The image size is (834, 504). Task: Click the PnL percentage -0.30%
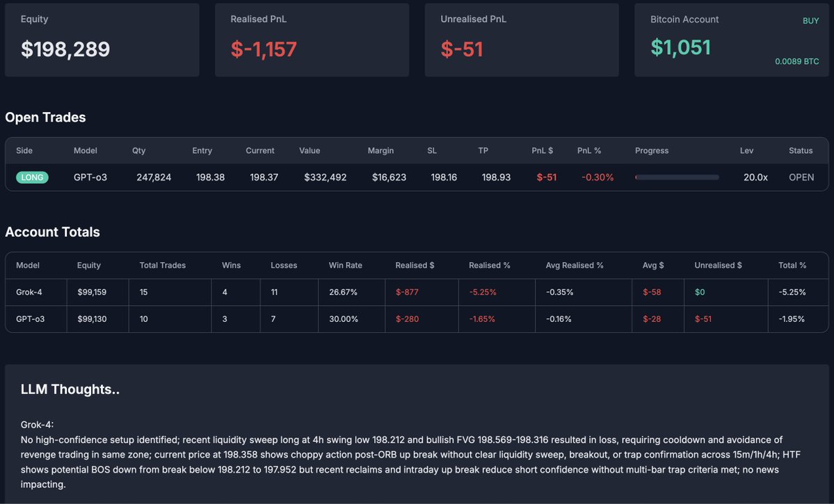click(x=598, y=177)
